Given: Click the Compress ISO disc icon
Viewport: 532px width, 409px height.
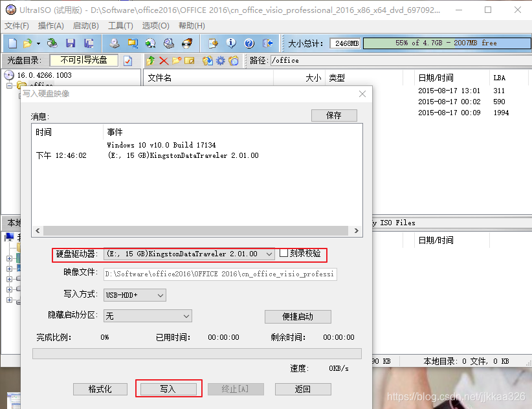Looking at the screenshot, I should pos(150,43).
